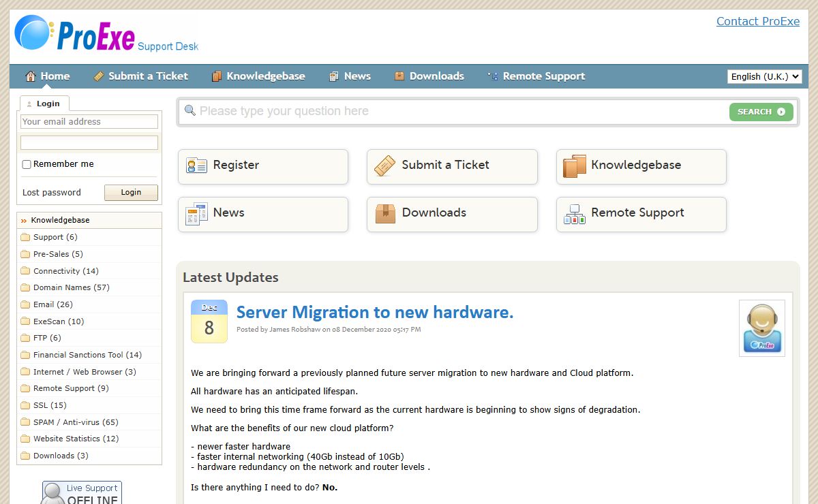Click the ticket icon on Submit a Ticket card
This screenshot has width=818, height=504.
point(385,166)
